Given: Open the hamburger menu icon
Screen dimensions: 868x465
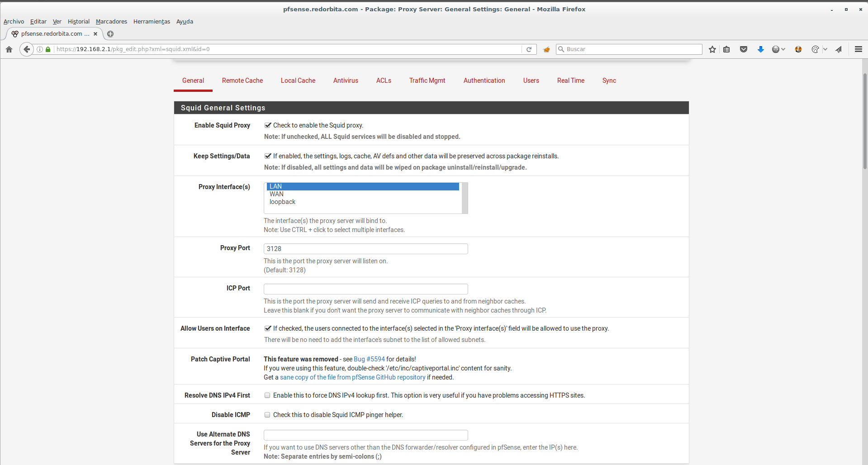Looking at the screenshot, I should pos(858,49).
